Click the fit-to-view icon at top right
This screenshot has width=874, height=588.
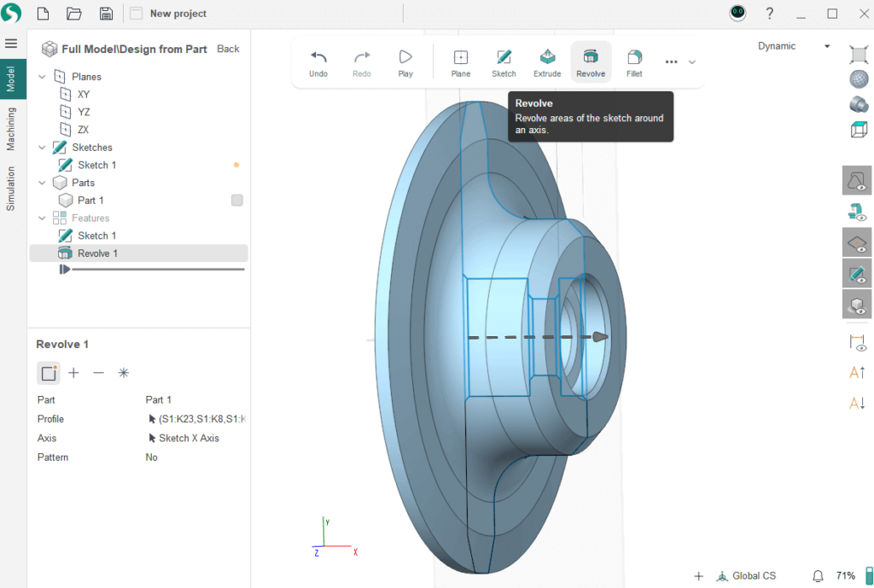pyautogui.click(x=858, y=54)
